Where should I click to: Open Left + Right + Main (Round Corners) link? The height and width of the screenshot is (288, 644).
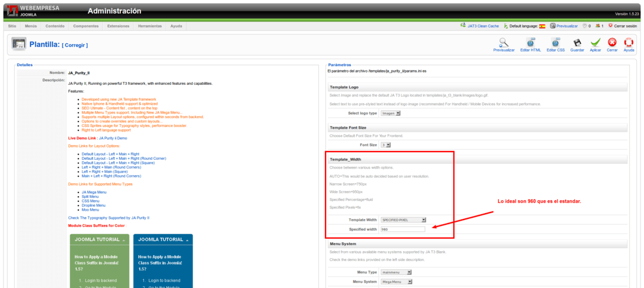tap(111, 167)
